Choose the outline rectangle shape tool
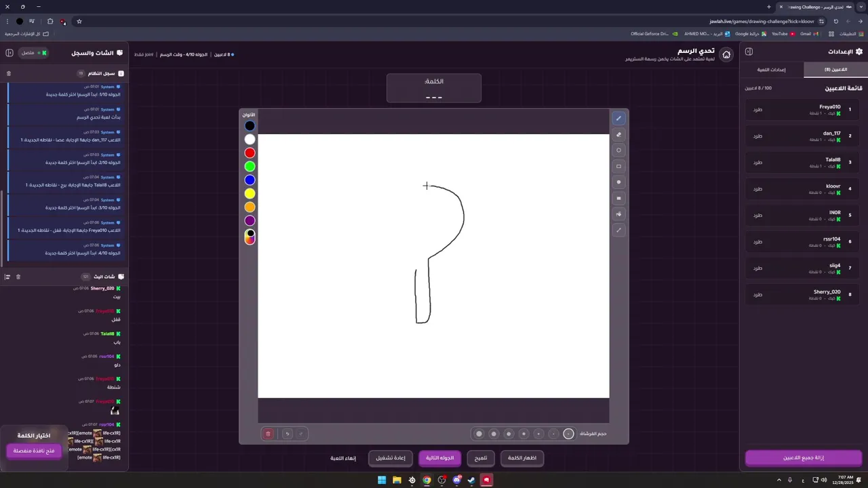Screen dimensions: 868x488 click(x=618, y=166)
